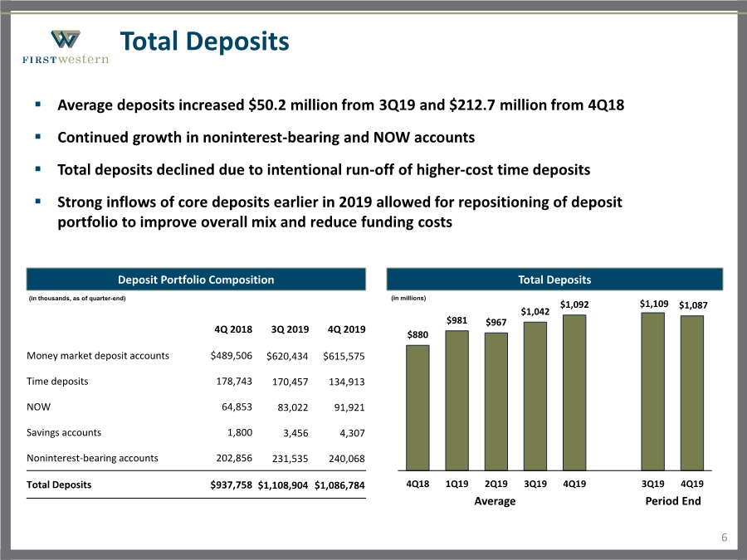Screen dimensions: 747x560
Task: Click the 2Q19 average bar labeled $967
Action: pyautogui.click(x=496, y=402)
